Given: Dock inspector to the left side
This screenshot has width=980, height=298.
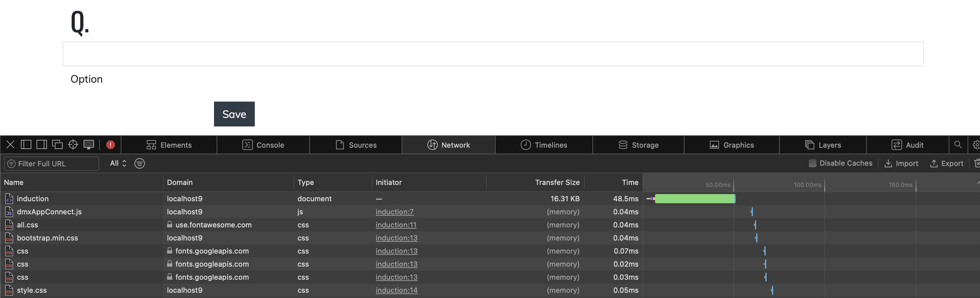Looking at the screenshot, I should [26, 145].
